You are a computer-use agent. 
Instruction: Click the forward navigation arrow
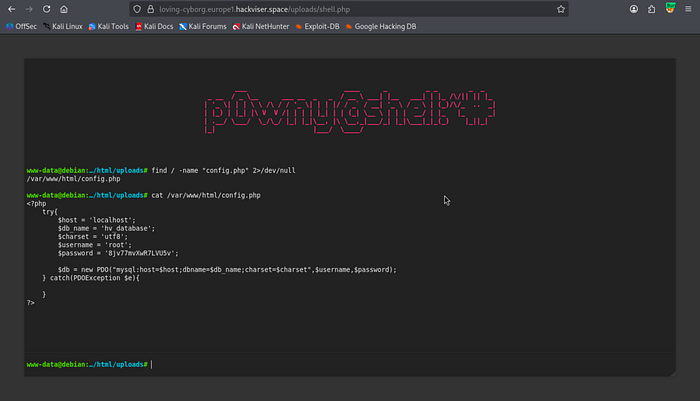29,9
